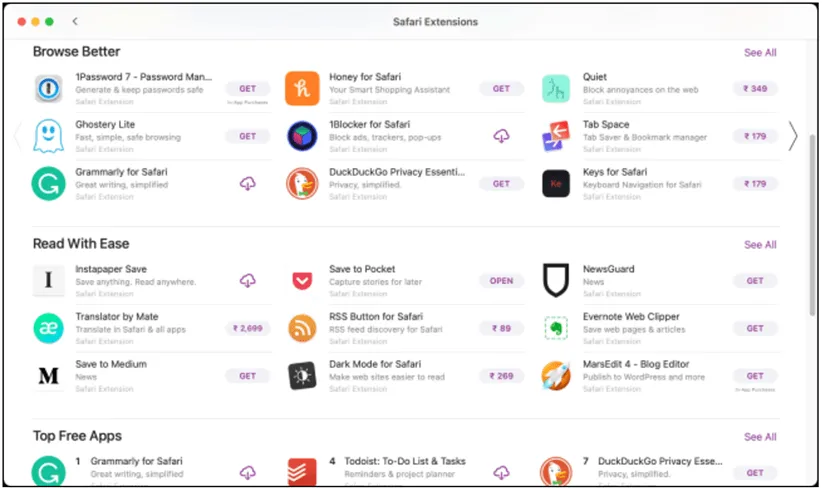Click the Honey for Safari icon
This screenshot has width=822, height=488.
point(302,88)
